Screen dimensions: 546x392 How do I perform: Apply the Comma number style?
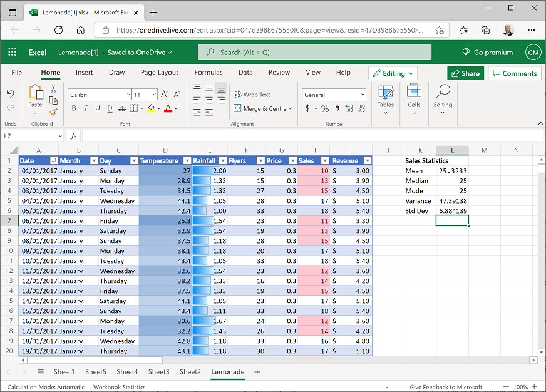(x=337, y=108)
